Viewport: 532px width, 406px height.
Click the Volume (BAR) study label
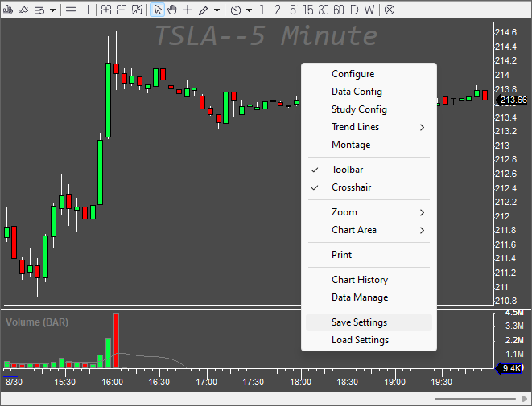tap(37, 322)
